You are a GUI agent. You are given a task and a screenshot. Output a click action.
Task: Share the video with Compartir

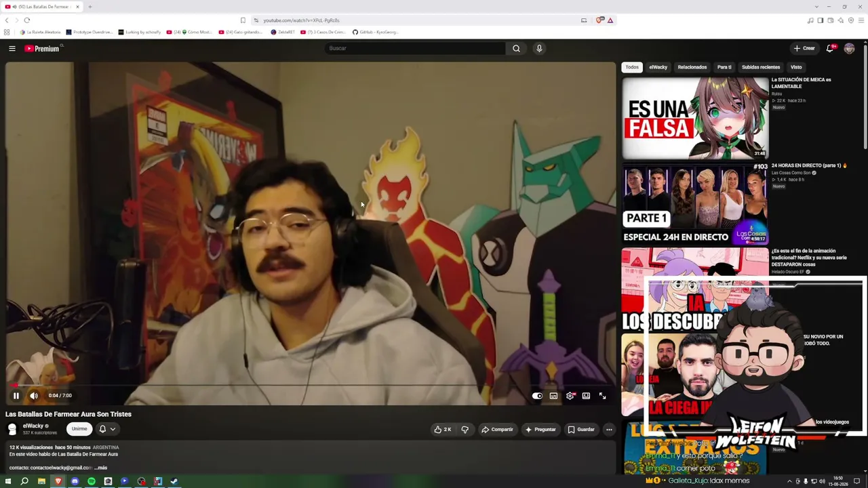click(x=497, y=429)
